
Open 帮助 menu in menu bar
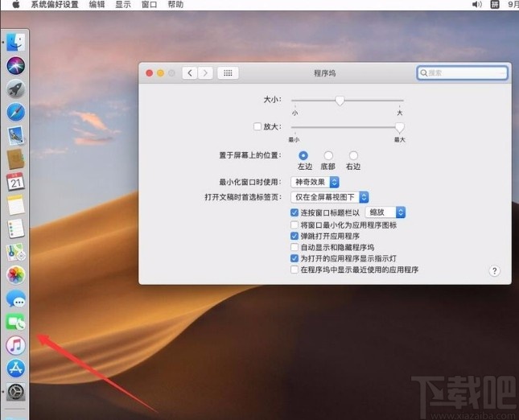click(x=175, y=5)
